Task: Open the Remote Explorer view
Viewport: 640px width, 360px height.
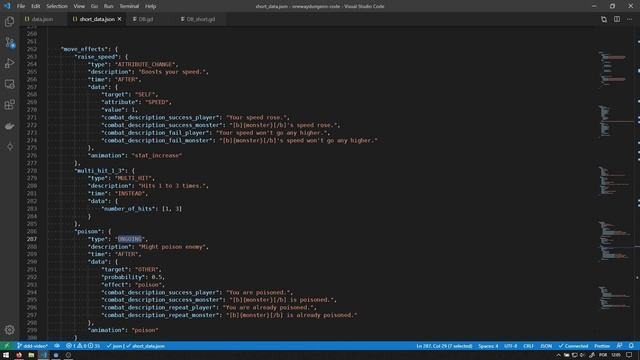Action: [9, 84]
